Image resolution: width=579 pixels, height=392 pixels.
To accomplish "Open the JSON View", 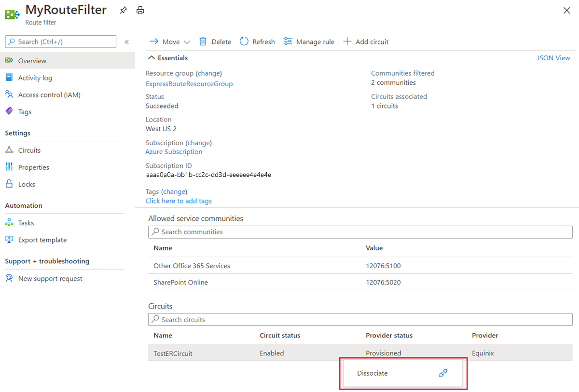I will [553, 57].
